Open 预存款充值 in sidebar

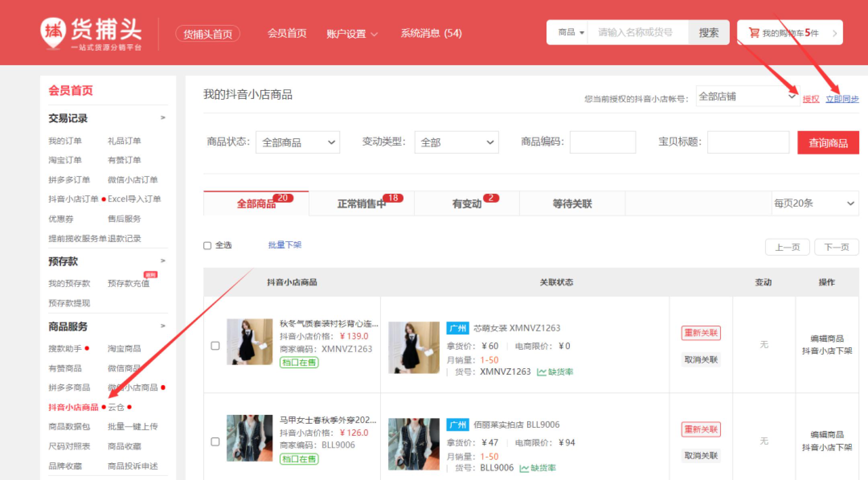click(x=129, y=283)
